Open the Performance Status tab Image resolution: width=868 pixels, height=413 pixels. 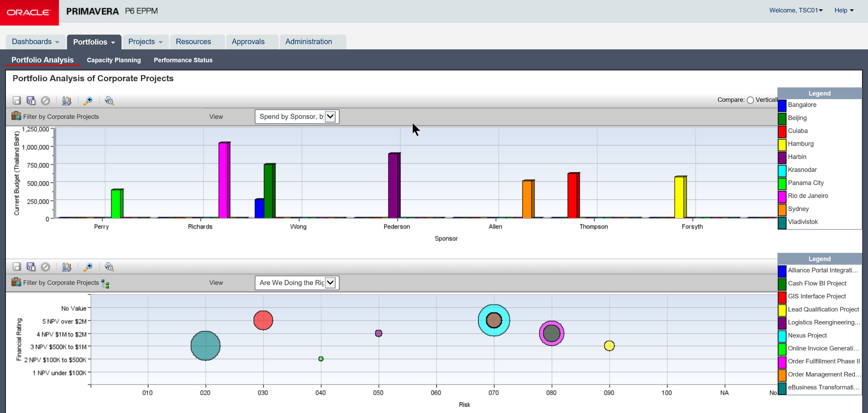(183, 60)
